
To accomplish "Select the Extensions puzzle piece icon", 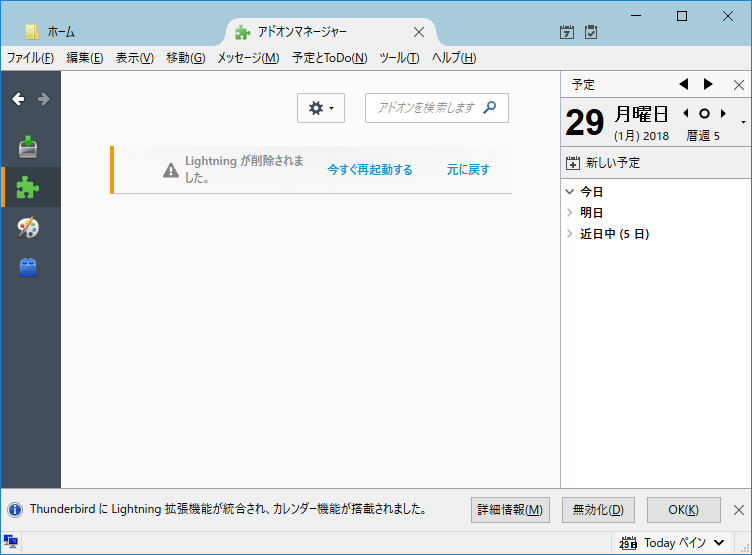I will [x=28, y=187].
